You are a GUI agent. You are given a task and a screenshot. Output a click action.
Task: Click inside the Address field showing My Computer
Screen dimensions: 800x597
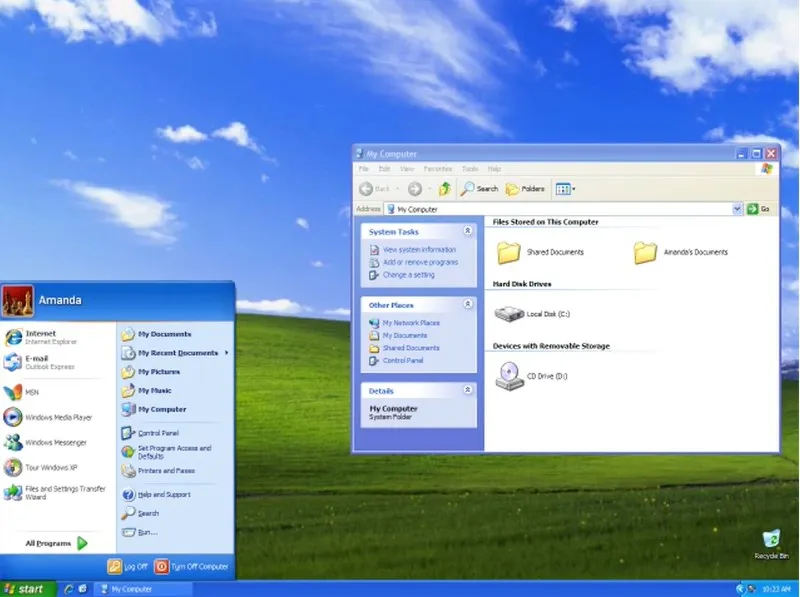(x=559, y=209)
